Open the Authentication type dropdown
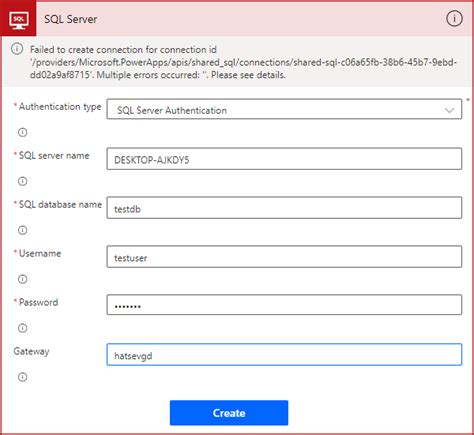Viewport: 474px width, 435px height. pyautogui.click(x=284, y=109)
